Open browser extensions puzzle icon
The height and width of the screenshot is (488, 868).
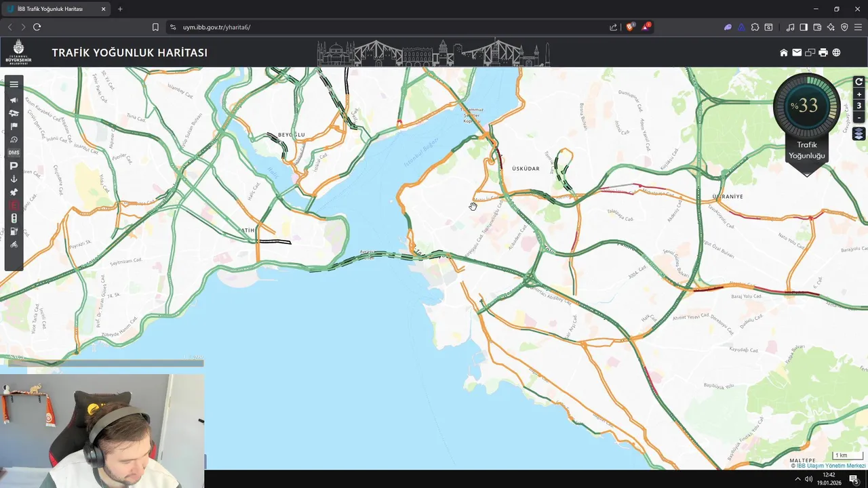[755, 27]
